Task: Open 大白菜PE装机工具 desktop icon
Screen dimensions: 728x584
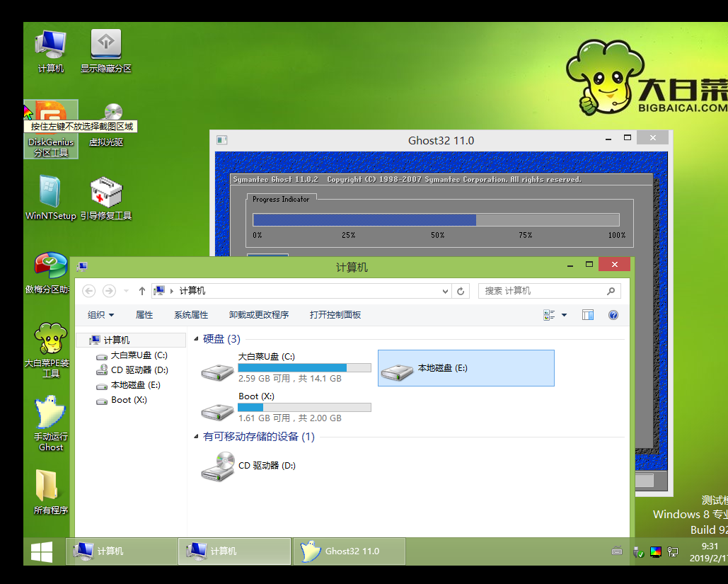Action: (48, 351)
